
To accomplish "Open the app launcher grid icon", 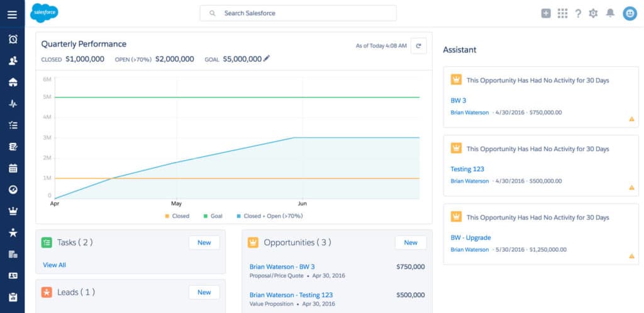I will 562,14.
